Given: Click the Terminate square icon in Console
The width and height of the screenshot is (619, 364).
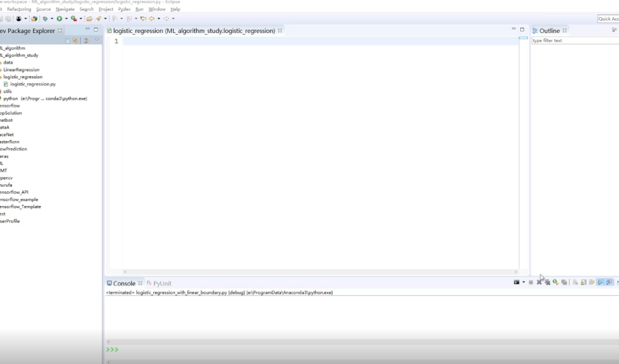Looking at the screenshot, I should pos(531,282).
